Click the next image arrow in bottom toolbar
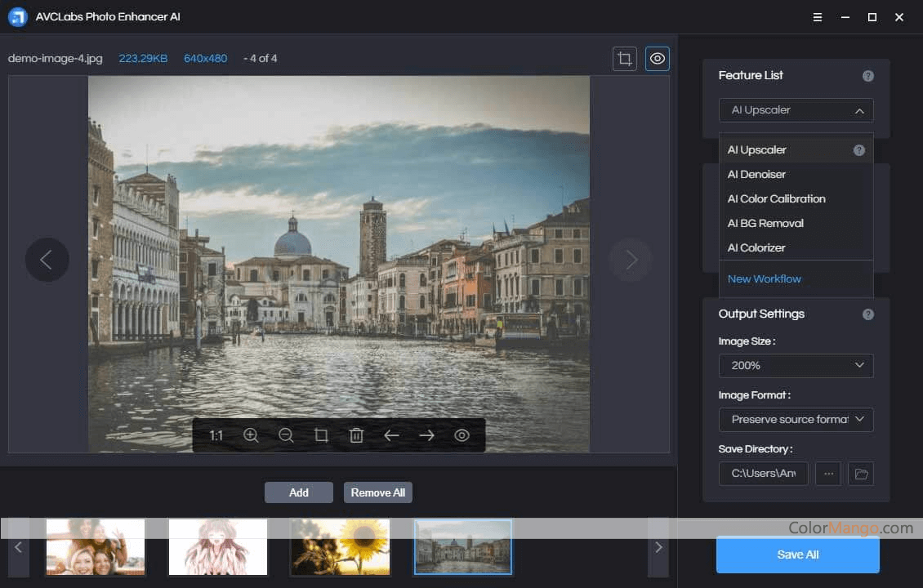923x588 pixels. click(x=426, y=435)
